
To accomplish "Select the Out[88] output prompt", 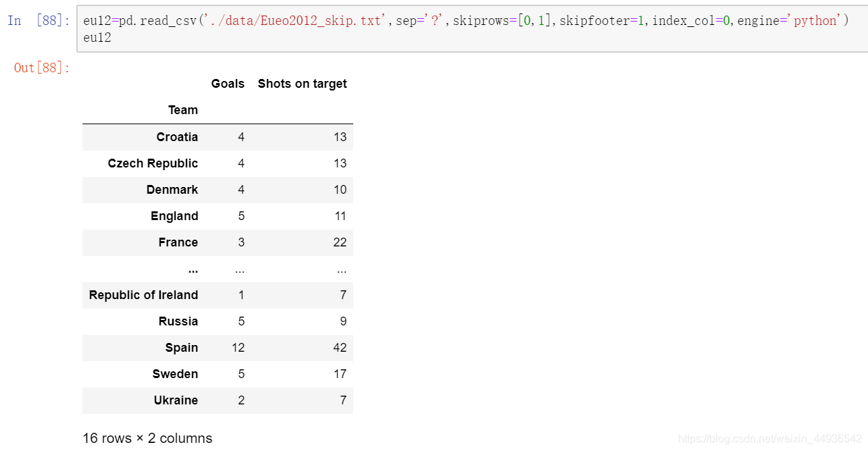I will click(42, 68).
